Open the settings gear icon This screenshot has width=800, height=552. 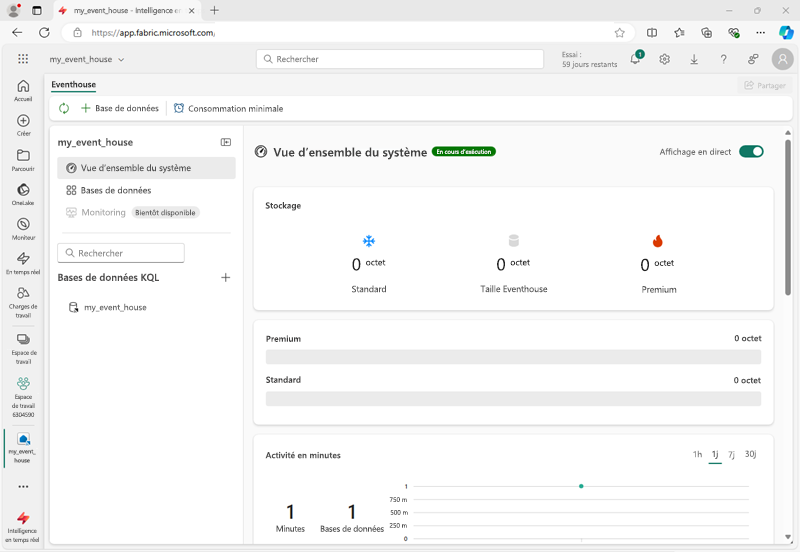[664, 59]
